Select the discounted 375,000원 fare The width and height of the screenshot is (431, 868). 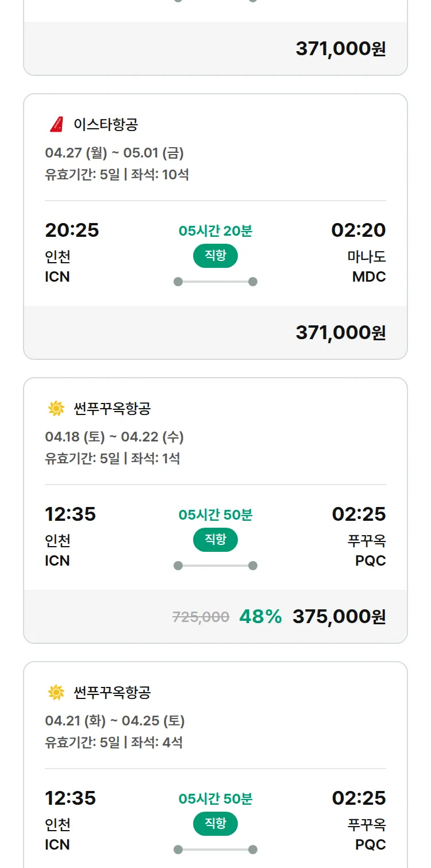click(x=339, y=616)
